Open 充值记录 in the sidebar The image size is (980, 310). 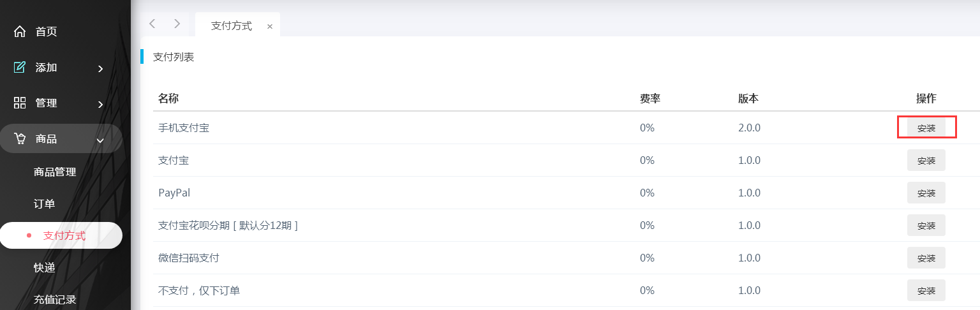point(55,299)
